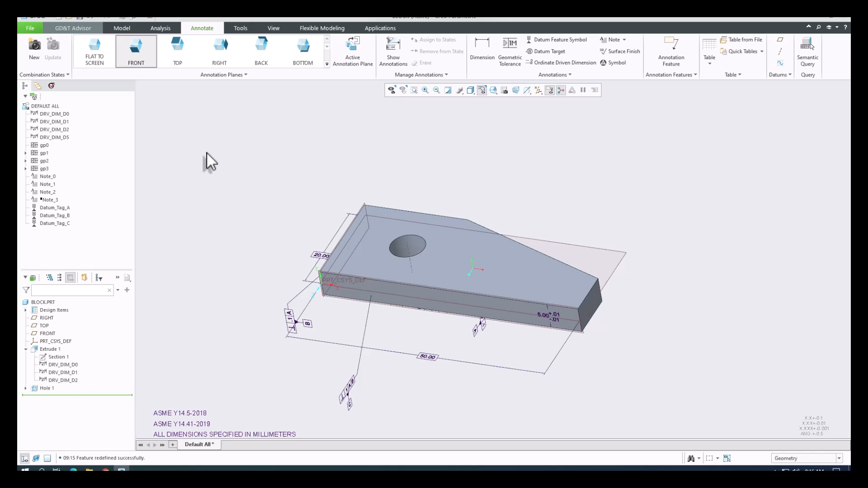
Task: Click the Active Annotation Plane icon
Action: pos(353,45)
